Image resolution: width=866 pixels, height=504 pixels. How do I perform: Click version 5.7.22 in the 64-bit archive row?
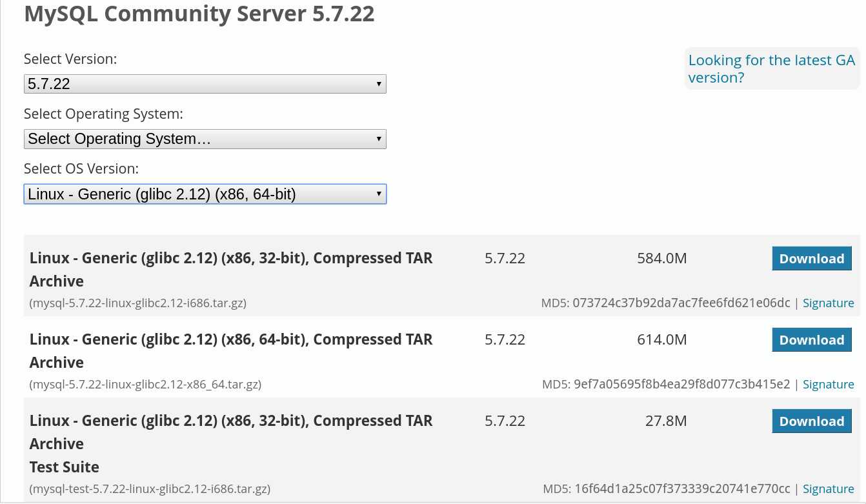[x=505, y=339]
